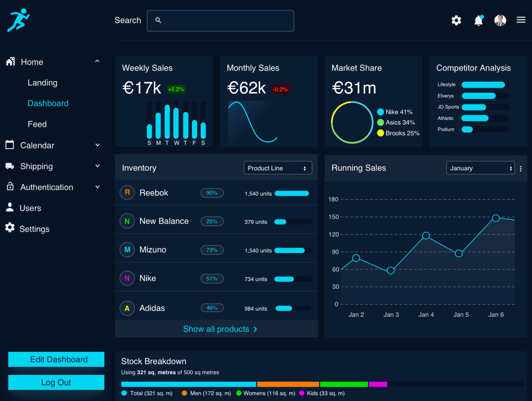Click the New Balance N avatar icon
This screenshot has width=532, height=401.
(127, 221)
